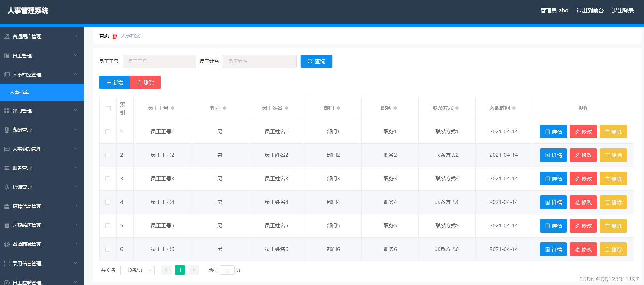Expand 部门管理 menu chevron
Image resolution: width=644 pixels, height=285 pixels.
(x=76, y=110)
